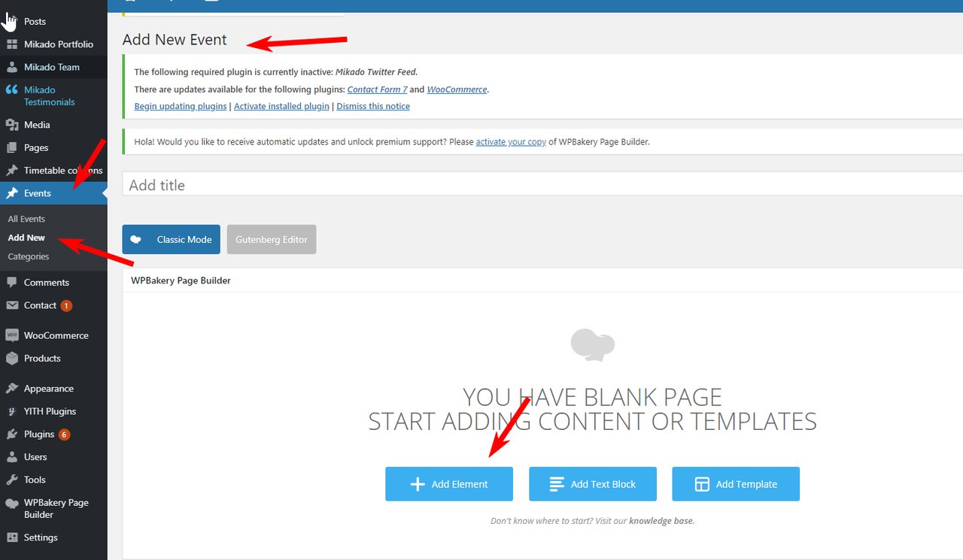Click the Events pin icon
The image size is (963, 560).
[12, 193]
